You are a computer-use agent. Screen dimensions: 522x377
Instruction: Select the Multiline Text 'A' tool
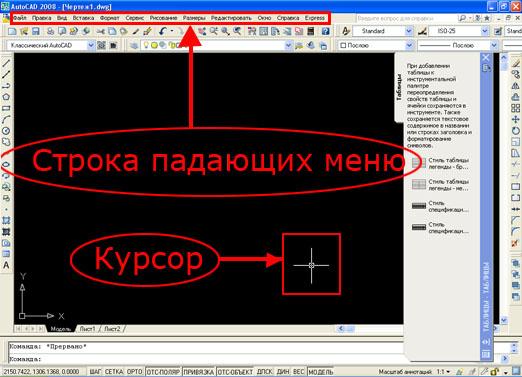click(x=6, y=265)
